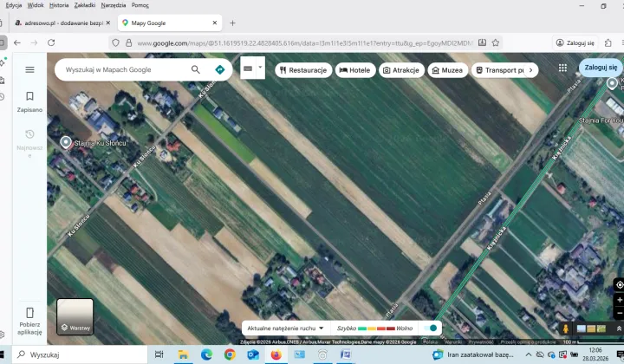Click the search magnifier in Maps
624x364 pixels.
(196, 69)
